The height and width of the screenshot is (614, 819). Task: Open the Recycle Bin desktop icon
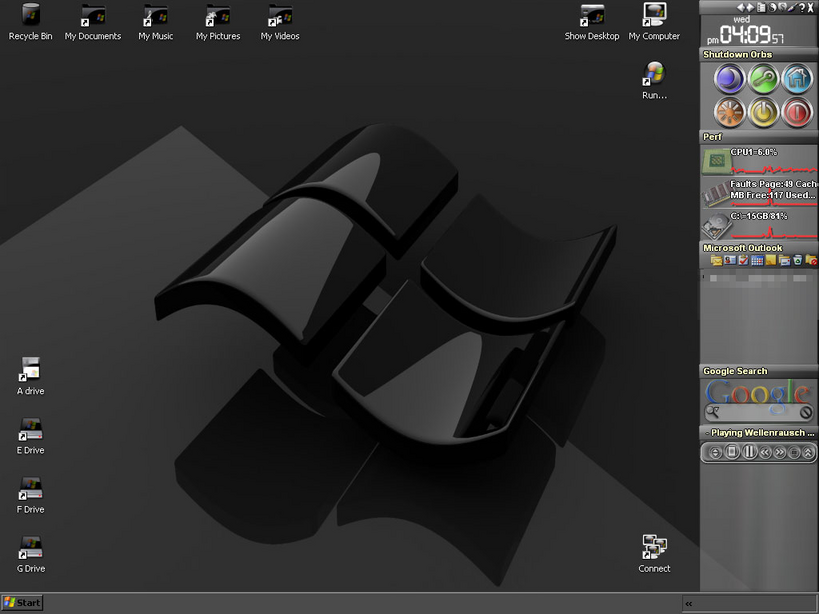click(x=30, y=17)
